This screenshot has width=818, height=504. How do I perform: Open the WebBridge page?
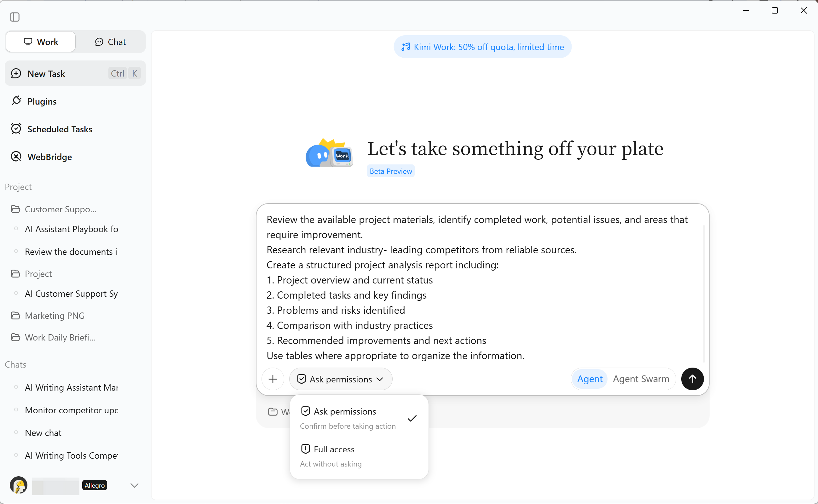[49, 157]
